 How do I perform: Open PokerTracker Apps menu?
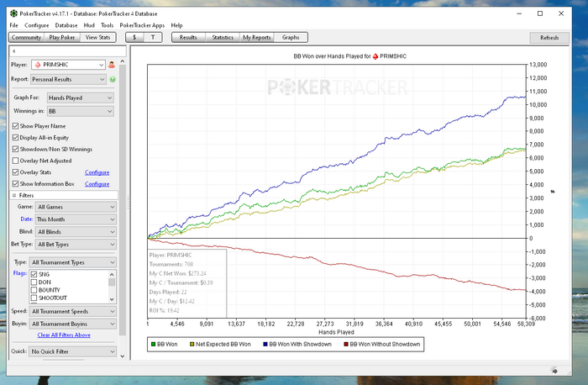point(142,25)
